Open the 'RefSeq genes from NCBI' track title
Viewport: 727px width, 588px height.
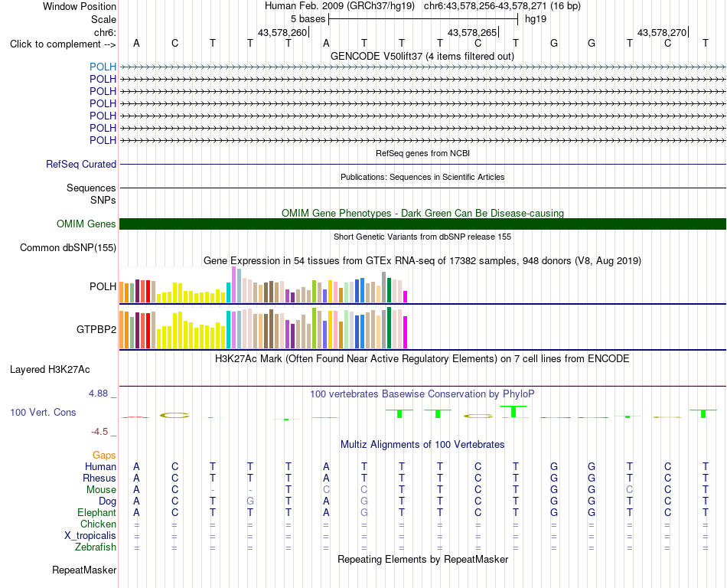[x=423, y=153]
